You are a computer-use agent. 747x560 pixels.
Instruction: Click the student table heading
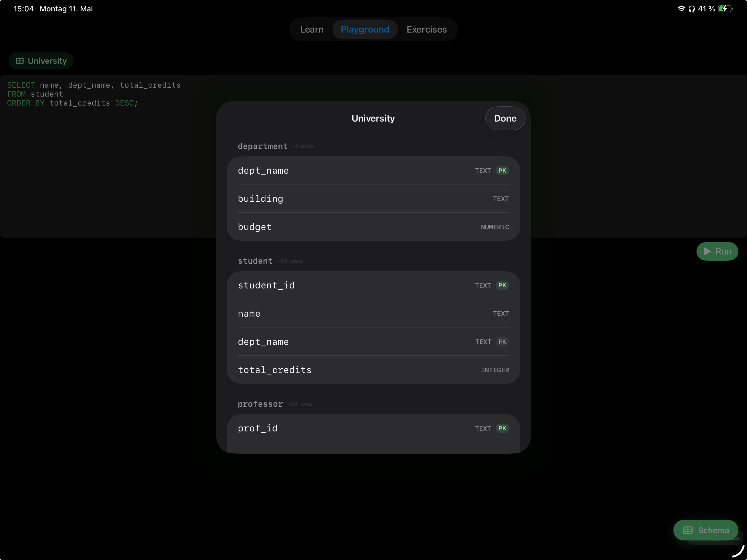[255, 261]
